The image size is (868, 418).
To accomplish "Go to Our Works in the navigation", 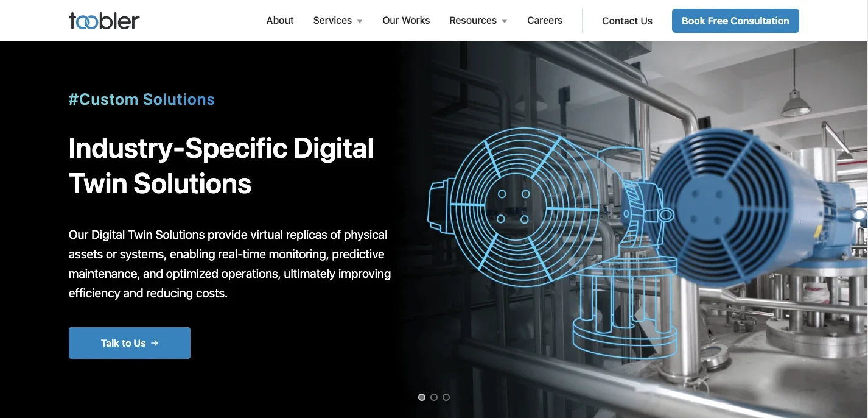I will (x=406, y=21).
